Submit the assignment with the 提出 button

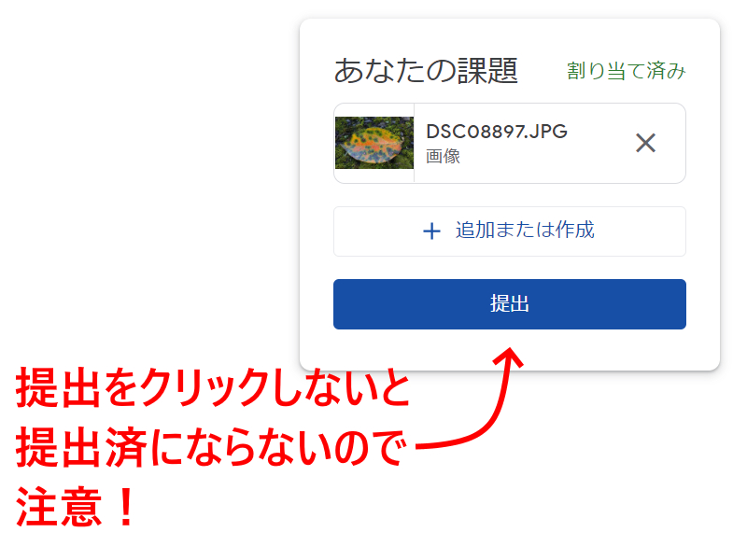point(509,304)
